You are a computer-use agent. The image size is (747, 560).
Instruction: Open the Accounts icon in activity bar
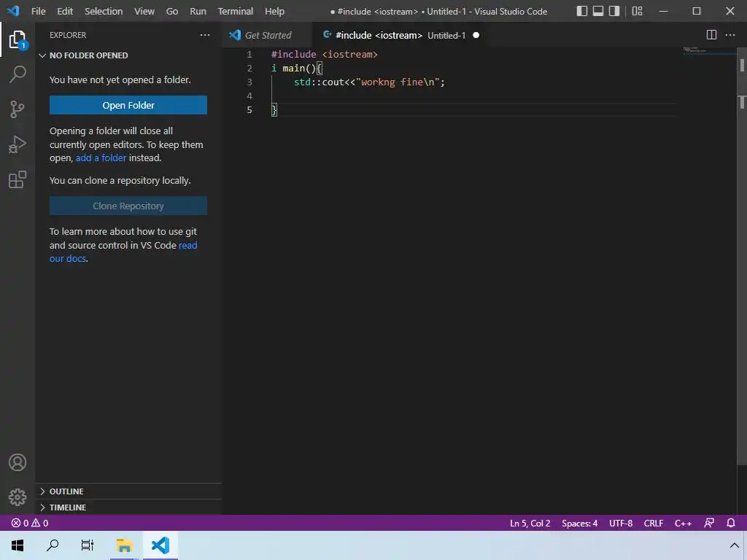(18, 462)
